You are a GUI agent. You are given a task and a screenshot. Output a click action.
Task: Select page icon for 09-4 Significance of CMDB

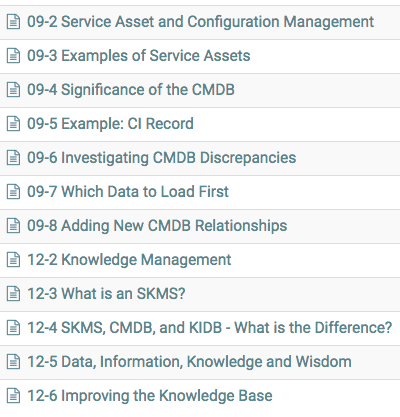click(x=13, y=90)
